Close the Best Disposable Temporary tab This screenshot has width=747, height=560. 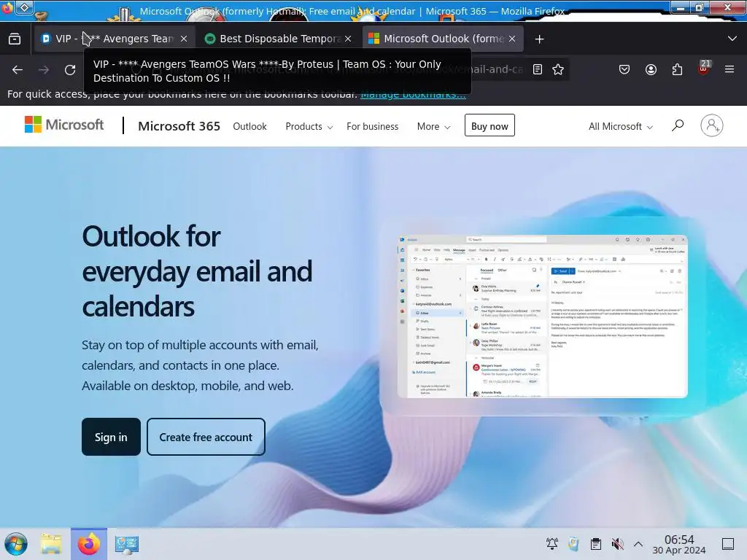[x=348, y=39]
